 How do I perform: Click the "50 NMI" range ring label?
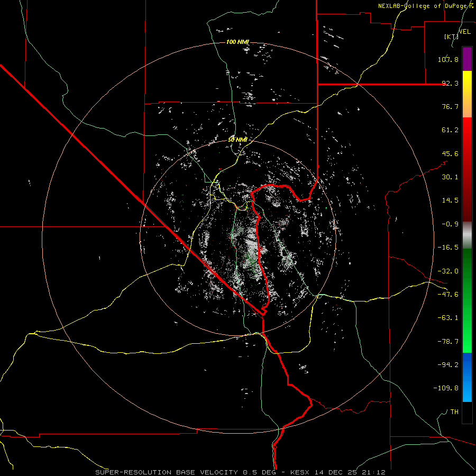coord(237,140)
